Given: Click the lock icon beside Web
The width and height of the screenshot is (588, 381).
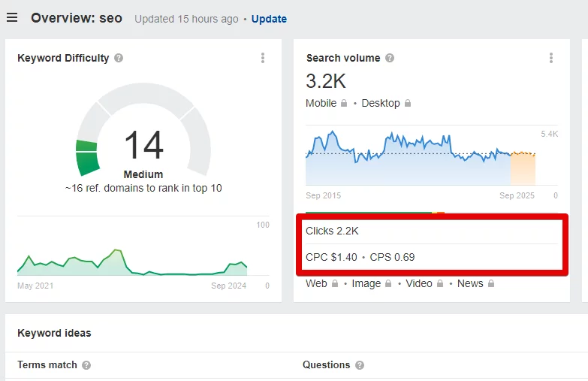Looking at the screenshot, I should pos(335,283).
